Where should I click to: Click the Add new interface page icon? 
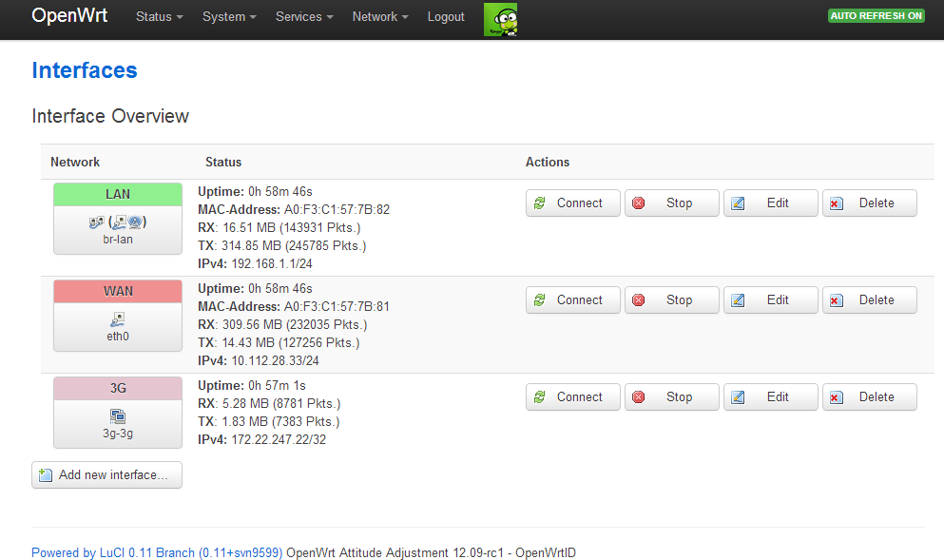click(45, 475)
